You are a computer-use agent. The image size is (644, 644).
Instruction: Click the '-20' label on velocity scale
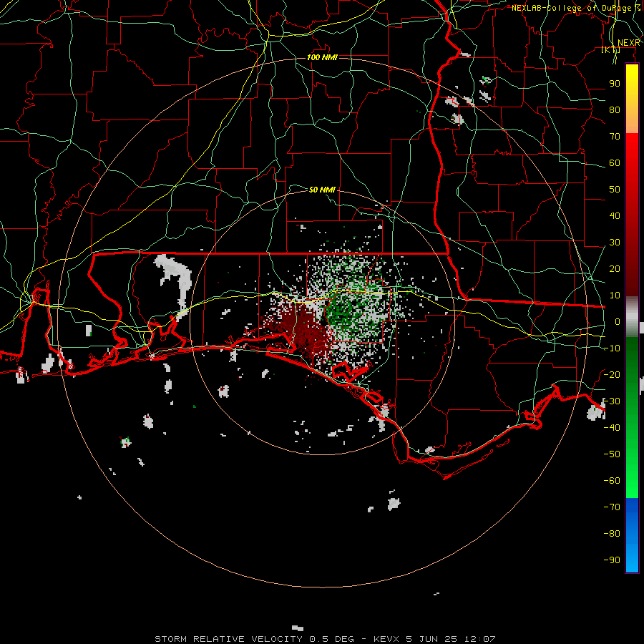pyautogui.click(x=612, y=374)
